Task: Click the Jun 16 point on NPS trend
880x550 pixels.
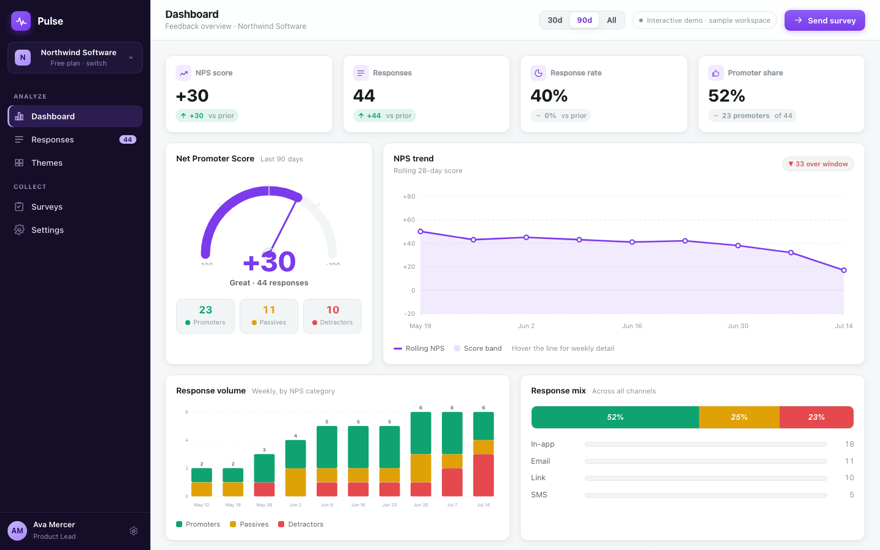Action: click(632, 242)
